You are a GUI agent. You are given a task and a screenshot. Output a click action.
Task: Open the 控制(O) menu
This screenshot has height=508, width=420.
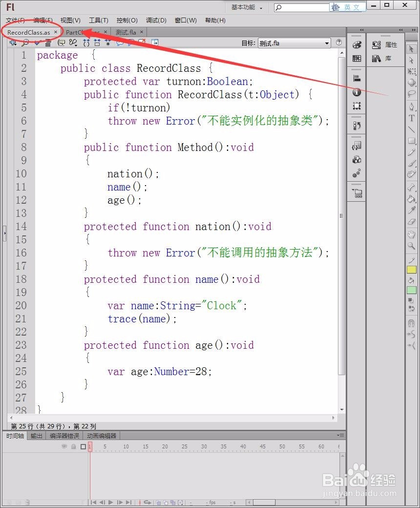pyautogui.click(x=127, y=21)
